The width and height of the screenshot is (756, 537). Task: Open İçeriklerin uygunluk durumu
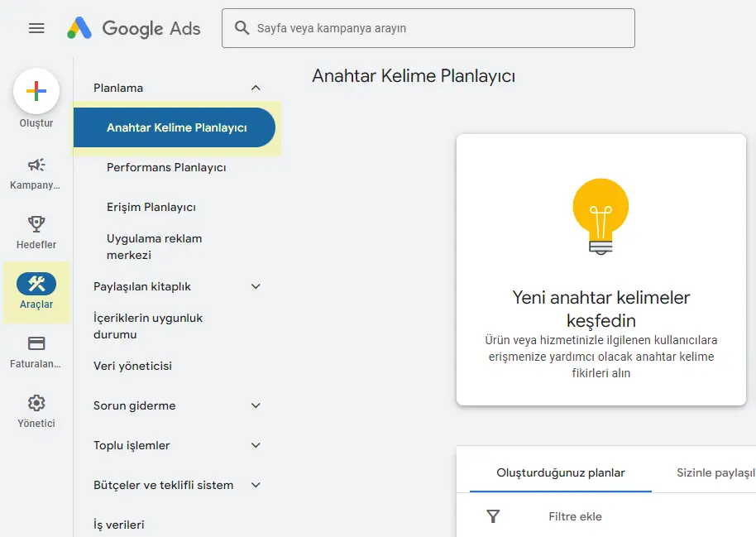[147, 326]
